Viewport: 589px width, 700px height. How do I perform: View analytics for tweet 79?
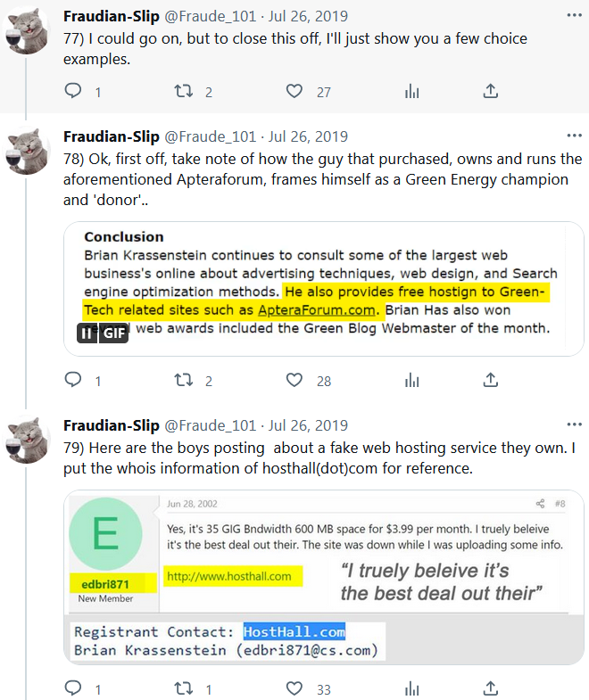(412, 688)
